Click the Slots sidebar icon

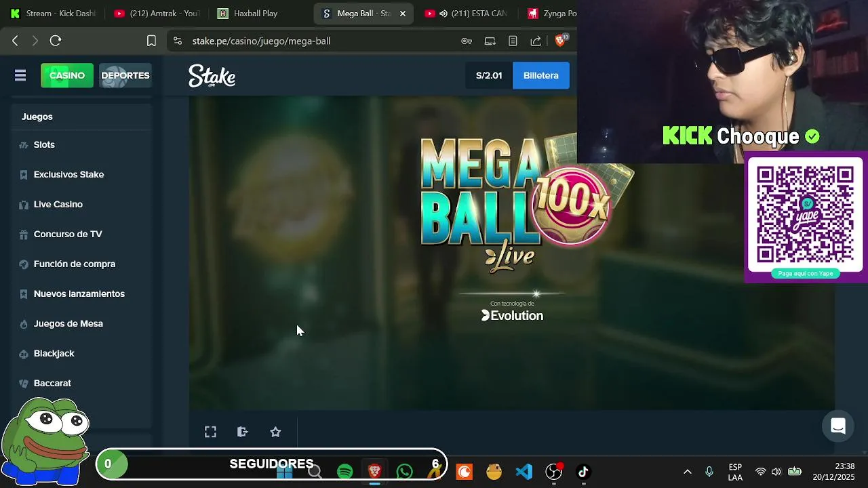[24, 145]
